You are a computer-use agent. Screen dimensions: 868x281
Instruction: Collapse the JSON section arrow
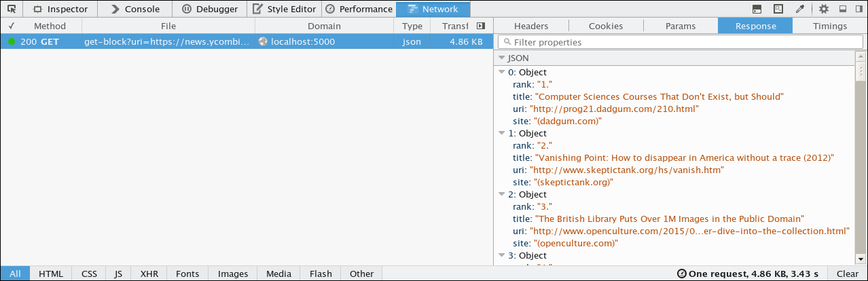click(502, 58)
